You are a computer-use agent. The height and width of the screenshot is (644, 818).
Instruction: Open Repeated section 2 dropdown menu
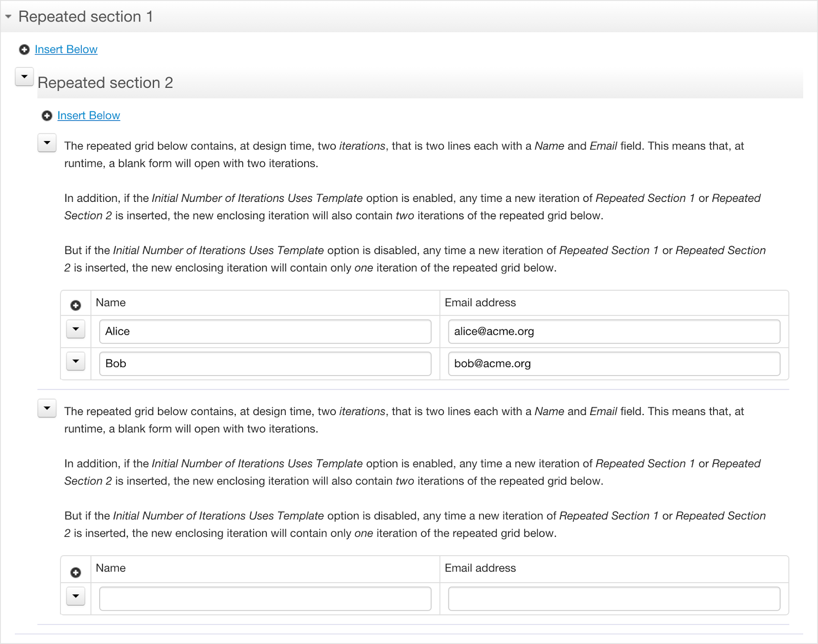pos(25,77)
